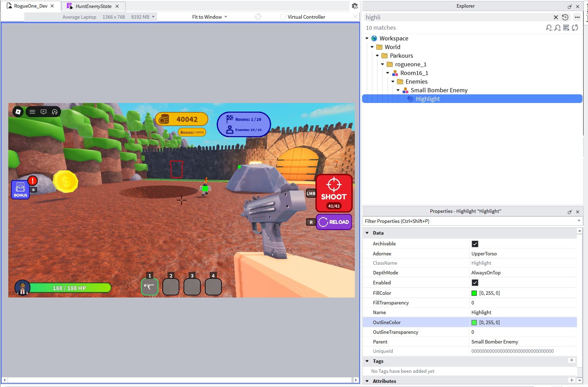Undock the Explorer panel
The width and height of the screenshot is (588, 387).
pos(570,7)
